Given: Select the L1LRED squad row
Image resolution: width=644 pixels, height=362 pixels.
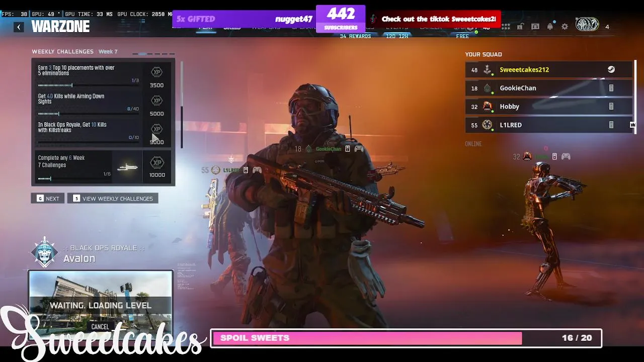Looking at the screenshot, I should click(x=548, y=125).
